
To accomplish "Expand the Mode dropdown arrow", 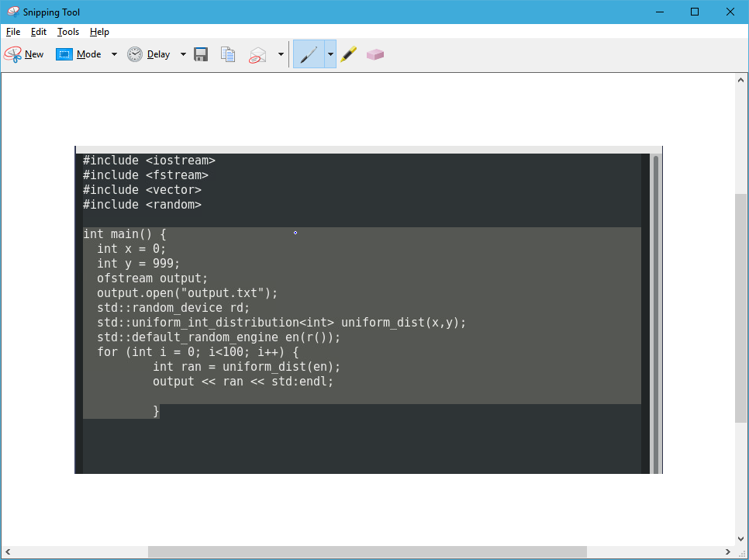I will (114, 54).
